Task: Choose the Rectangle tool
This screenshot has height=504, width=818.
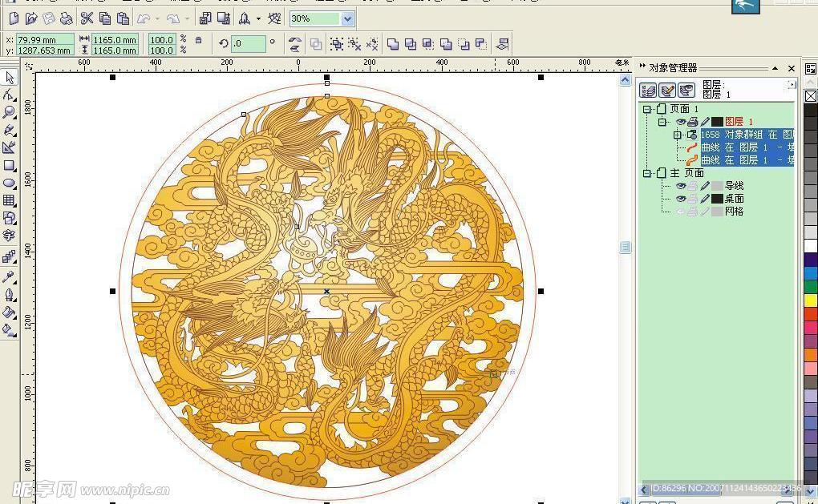Action: (x=10, y=166)
